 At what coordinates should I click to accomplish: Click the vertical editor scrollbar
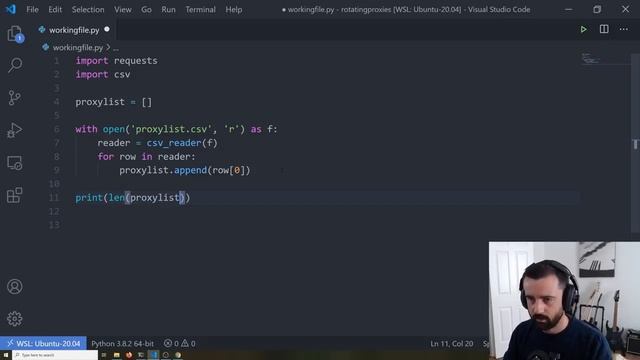point(635,143)
